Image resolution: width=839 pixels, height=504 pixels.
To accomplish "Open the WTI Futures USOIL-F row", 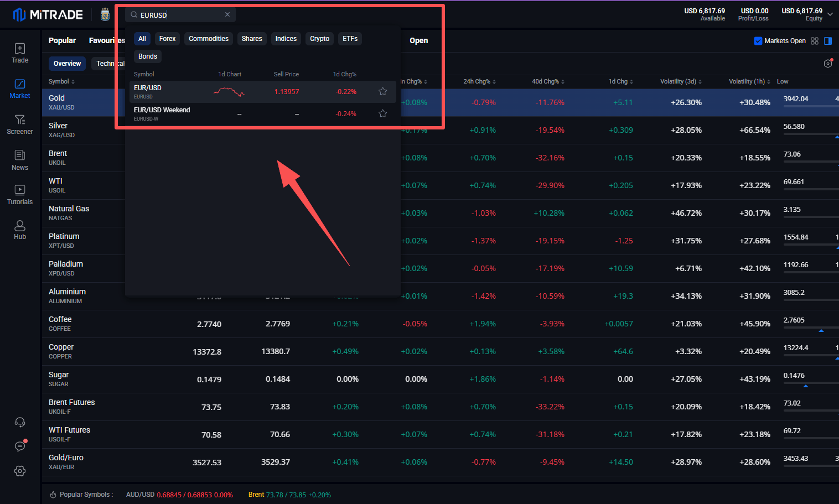I will pos(441,434).
